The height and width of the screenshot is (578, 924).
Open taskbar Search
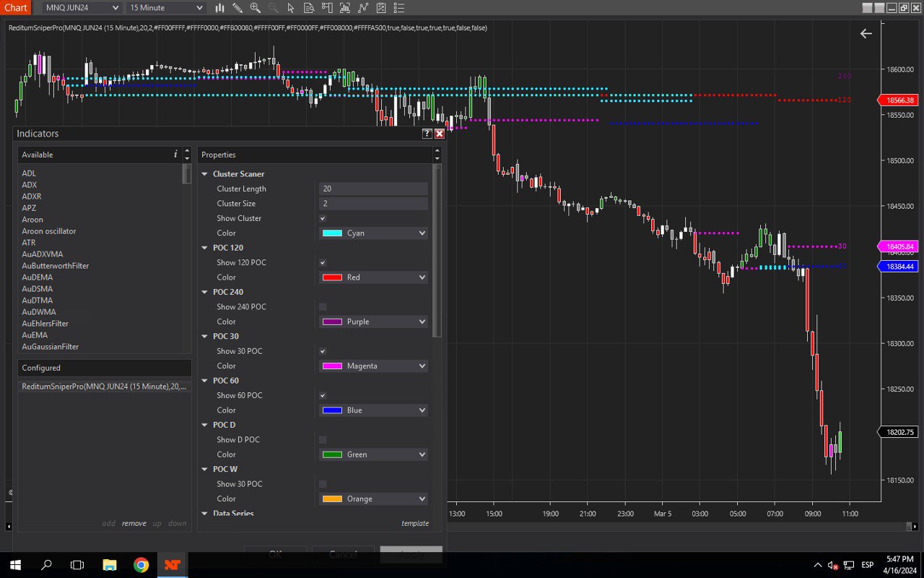pyautogui.click(x=47, y=565)
